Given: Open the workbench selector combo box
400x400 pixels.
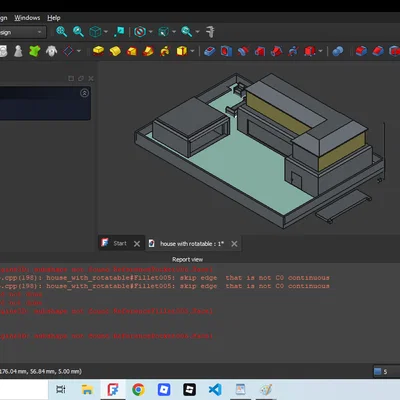Looking at the screenshot, I should (x=22, y=32).
